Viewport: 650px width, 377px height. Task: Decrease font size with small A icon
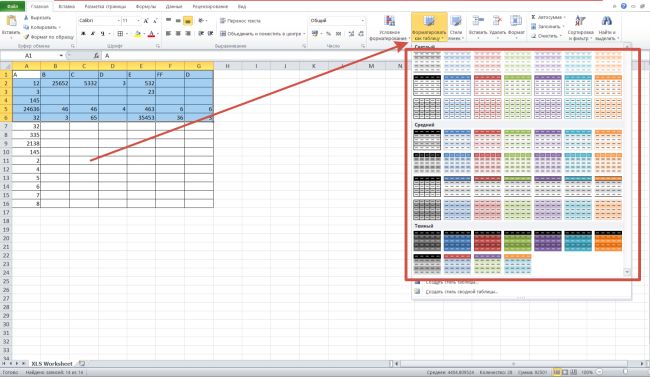[155, 21]
